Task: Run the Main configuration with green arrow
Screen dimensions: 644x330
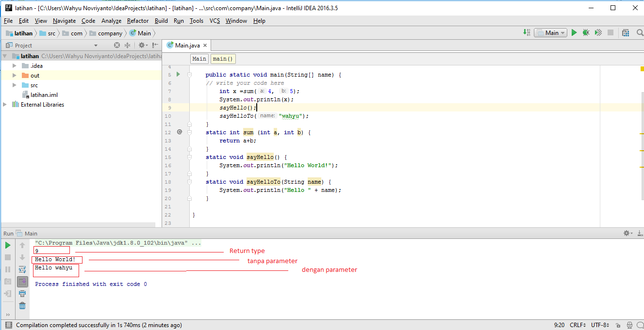Action: click(574, 32)
